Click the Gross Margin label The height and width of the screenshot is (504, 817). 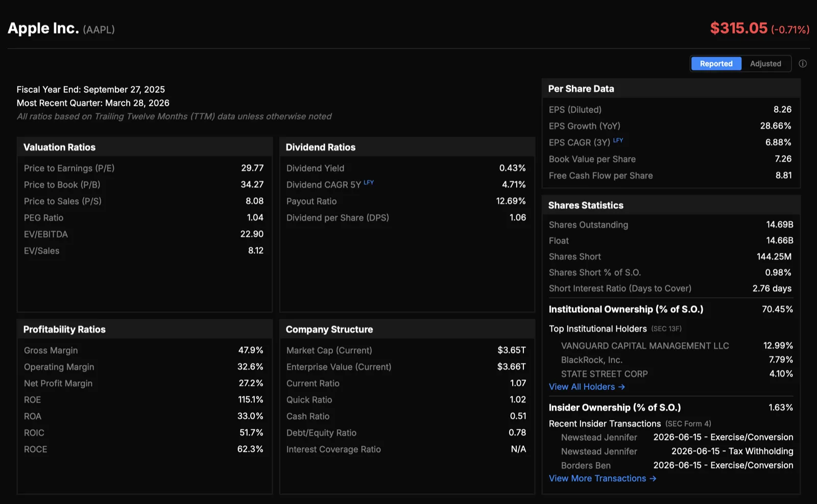click(51, 350)
